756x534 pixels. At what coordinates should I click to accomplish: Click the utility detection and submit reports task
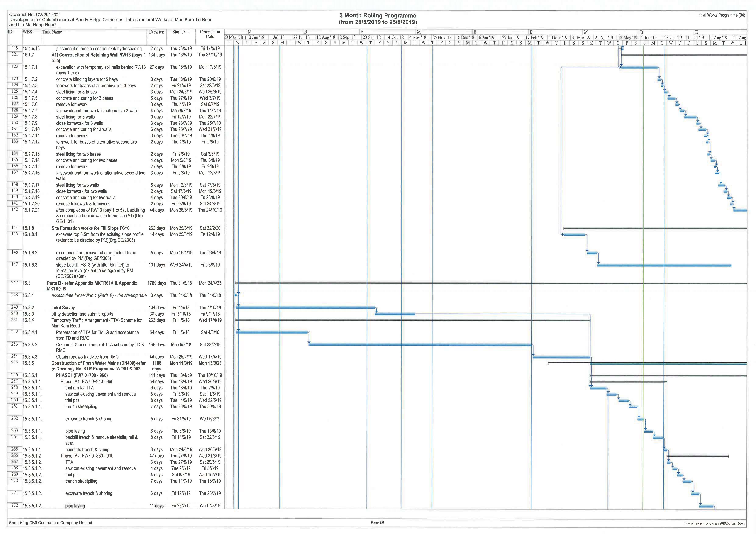[x=82, y=314]
